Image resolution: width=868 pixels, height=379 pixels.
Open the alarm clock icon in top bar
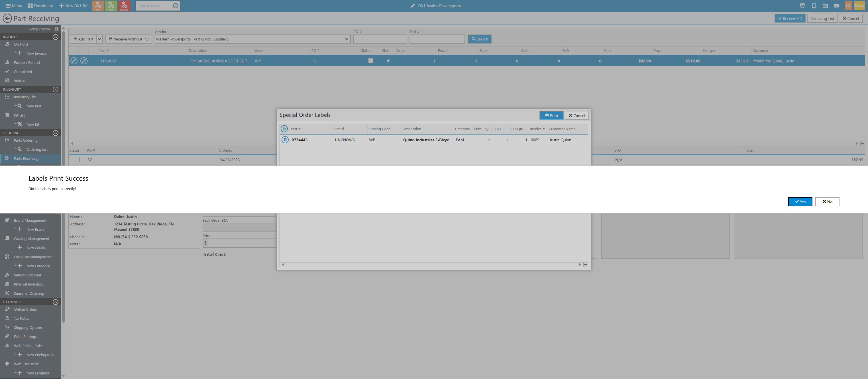pyautogui.click(x=802, y=6)
